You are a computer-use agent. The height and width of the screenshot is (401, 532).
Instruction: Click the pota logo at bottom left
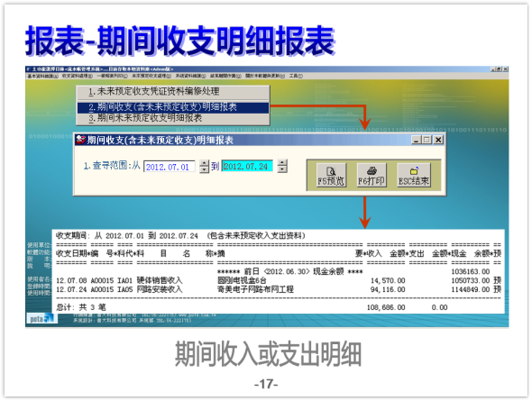click(41, 319)
